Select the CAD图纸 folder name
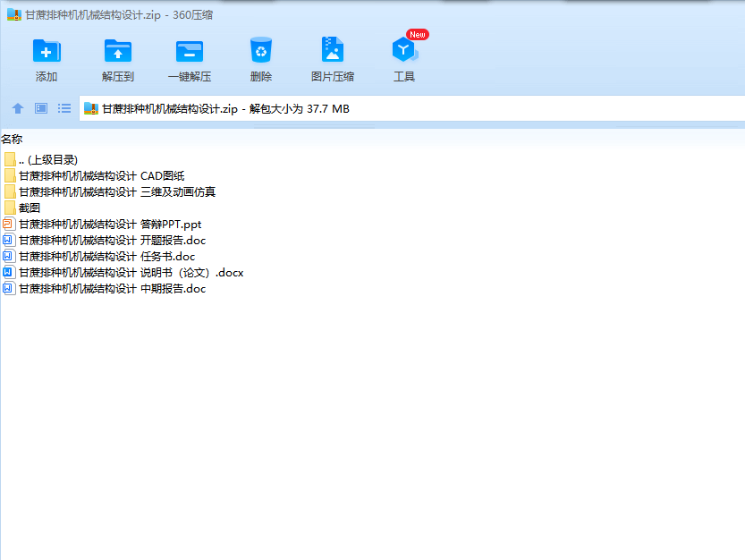This screenshot has width=745, height=560. point(101,176)
